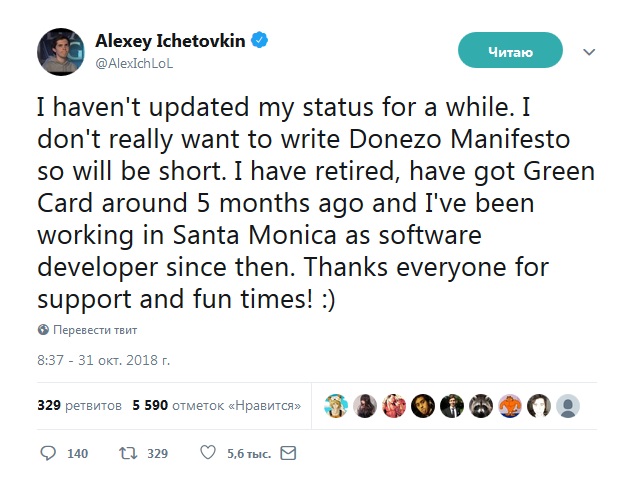This screenshot has height=478, width=631.
Task: Send tweet via envelope message icon
Action: [288, 453]
